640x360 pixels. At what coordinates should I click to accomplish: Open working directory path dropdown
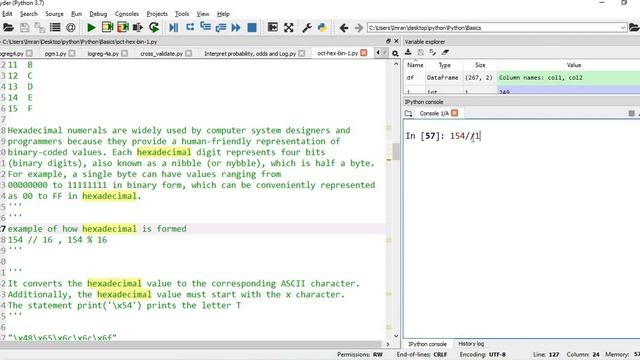623,28
